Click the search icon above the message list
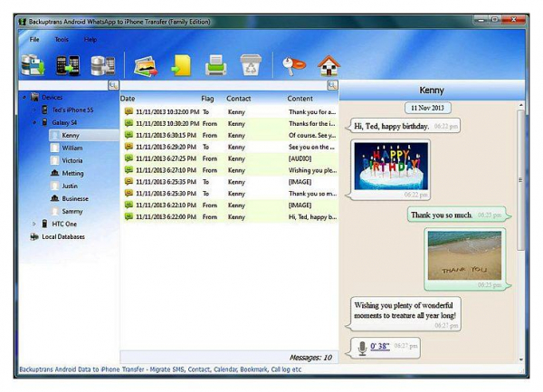 [332, 85]
